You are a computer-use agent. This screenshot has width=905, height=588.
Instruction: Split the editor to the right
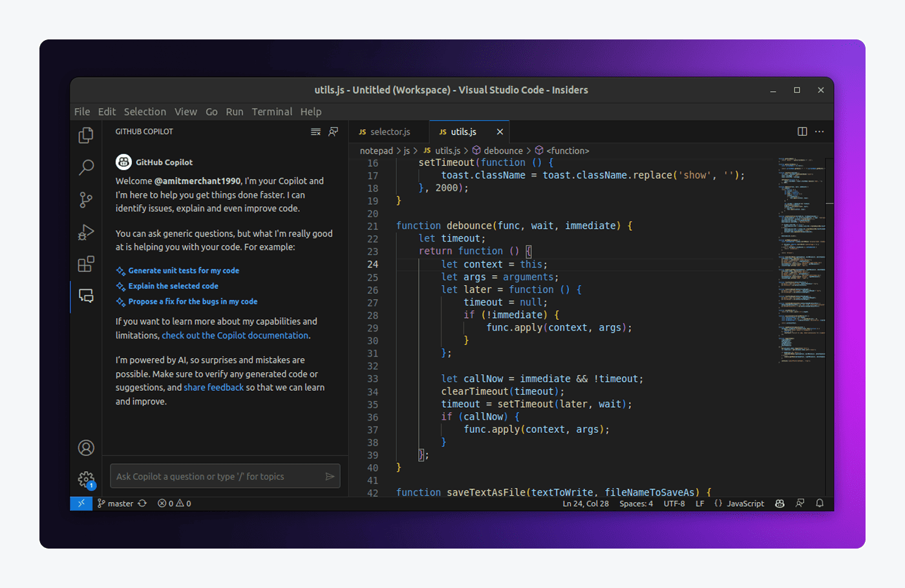click(802, 132)
